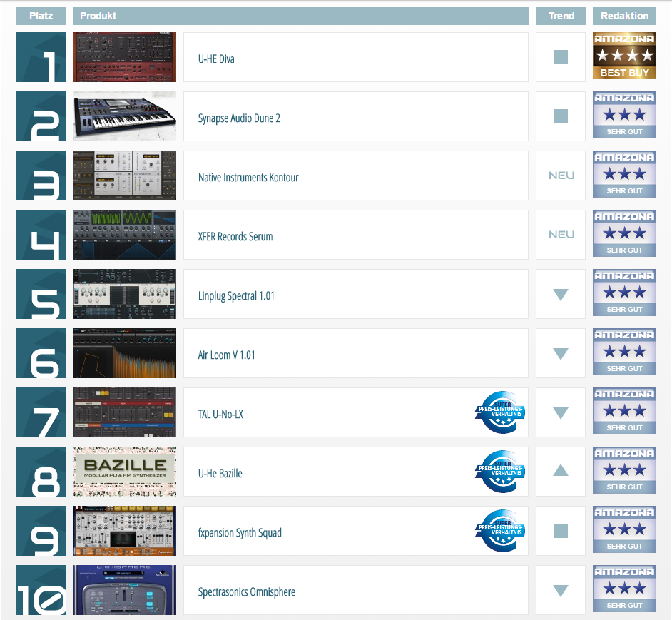Click the Dune 2 keyboard thumbnail
This screenshot has width=672, height=620.
[x=124, y=116]
